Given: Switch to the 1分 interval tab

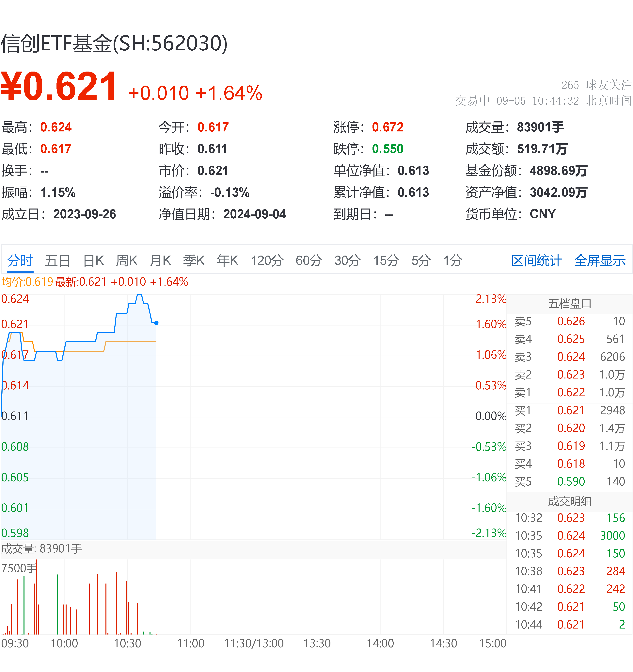Looking at the screenshot, I should 453,261.
